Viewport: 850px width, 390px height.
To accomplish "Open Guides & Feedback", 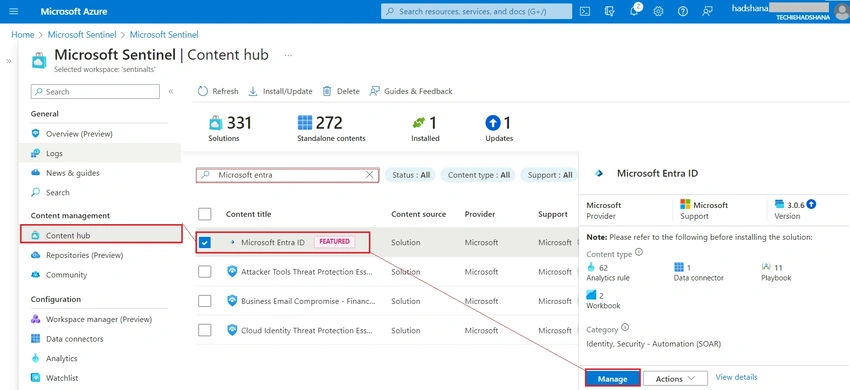I will [x=411, y=91].
